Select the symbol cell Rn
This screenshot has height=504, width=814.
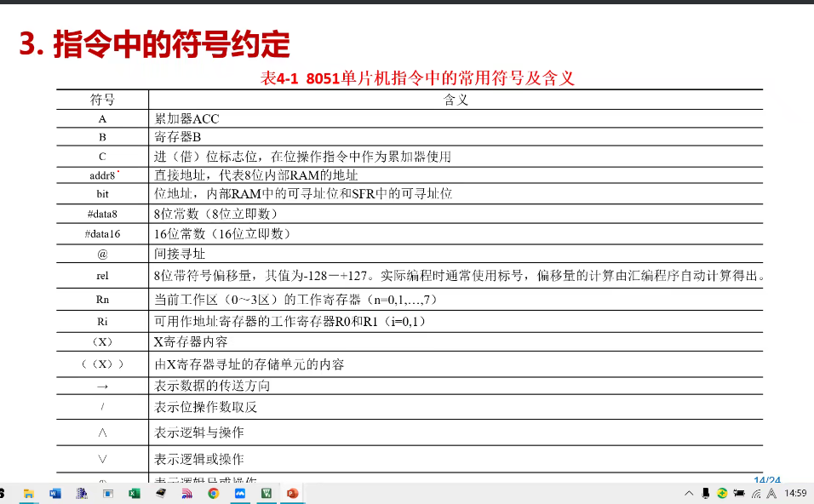(x=102, y=300)
